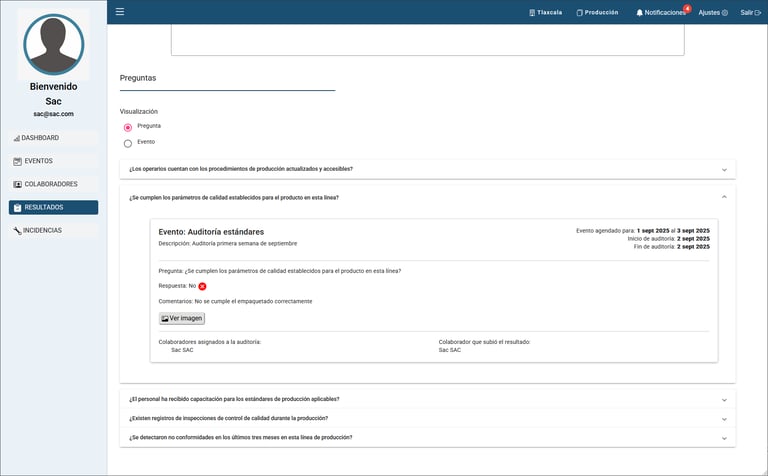
Task: Open INCIDENCIAS in the sidebar
Action: click(53, 230)
